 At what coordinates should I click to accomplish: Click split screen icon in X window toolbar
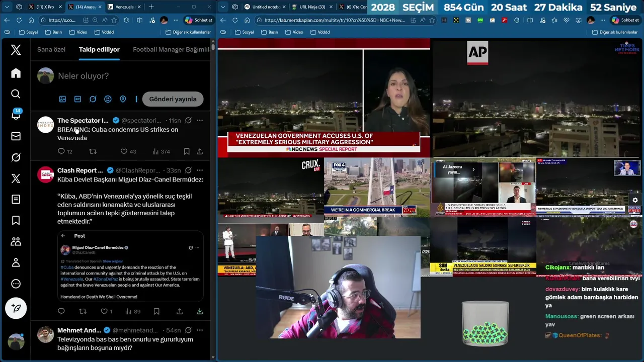pyautogui.click(x=139, y=20)
